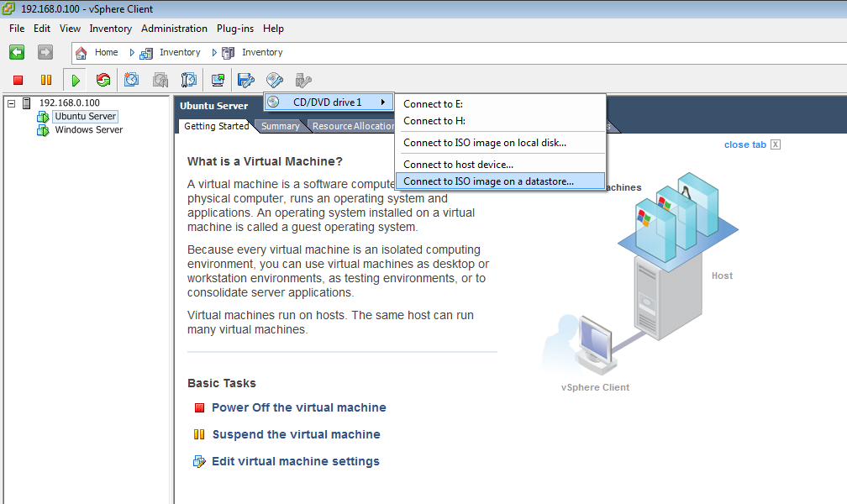This screenshot has height=504, width=847.
Task: Launch the virtual machine console icon
Action: 217,80
